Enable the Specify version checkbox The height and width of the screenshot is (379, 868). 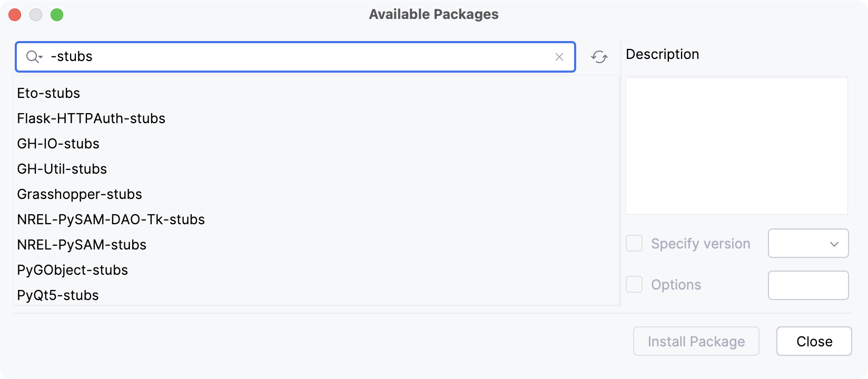(634, 243)
